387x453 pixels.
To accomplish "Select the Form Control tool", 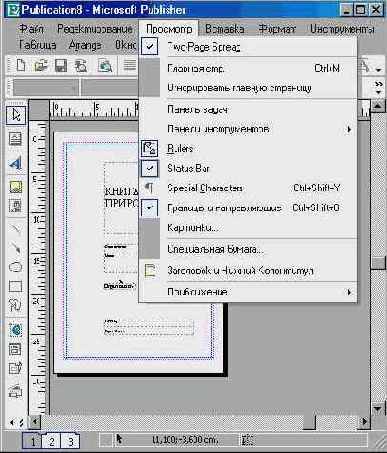I will 16,349.
